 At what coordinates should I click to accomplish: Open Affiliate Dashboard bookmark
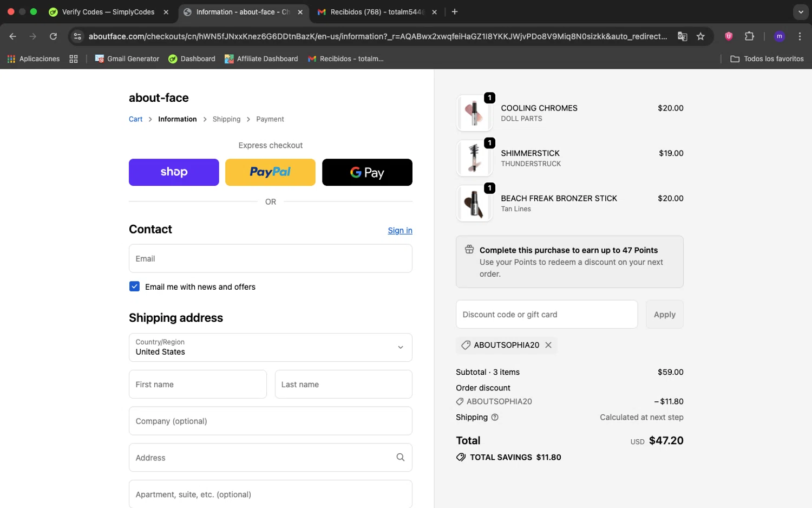click(x=261, y=58)
